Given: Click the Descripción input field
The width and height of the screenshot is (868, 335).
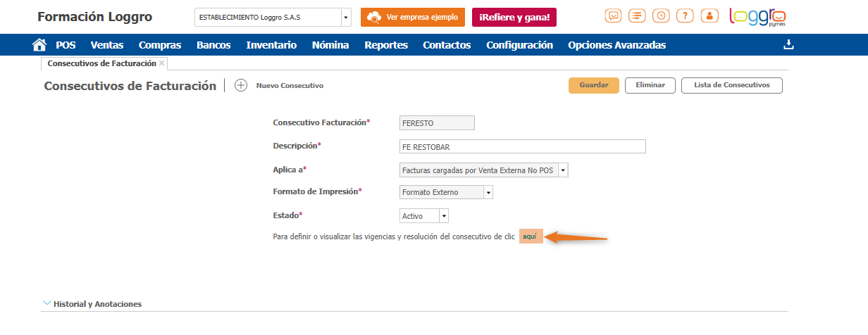Looking at the screenshot, I should pyautogui.click(x=522, y=146).
